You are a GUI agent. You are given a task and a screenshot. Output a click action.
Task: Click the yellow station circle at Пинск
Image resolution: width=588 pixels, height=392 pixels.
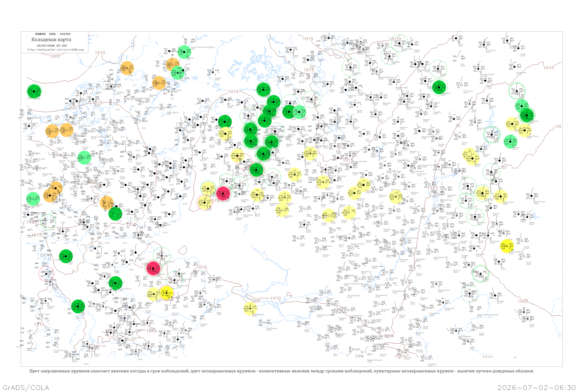(204, 202)
